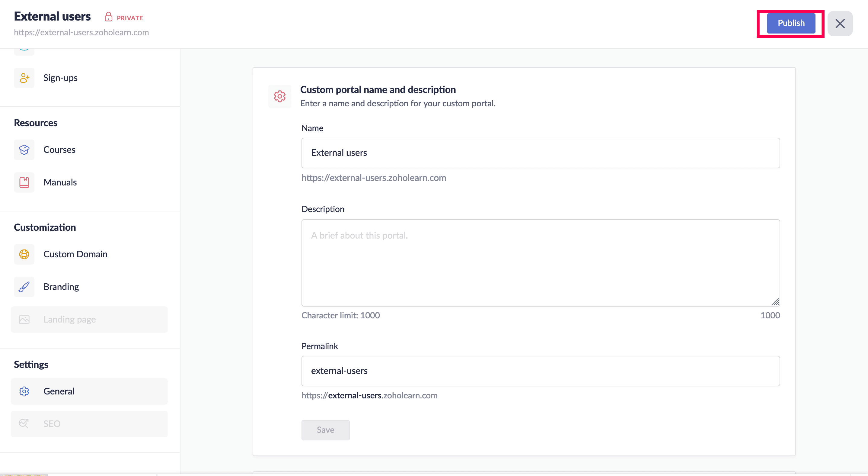Click the red gear icon beside section heading
Screen dimensions: 868x476
279,96
